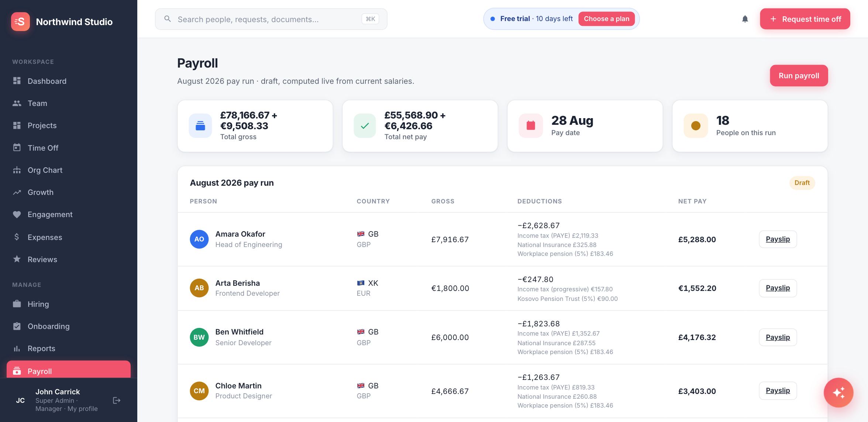Open the Time Off page

tap(69, 148)
